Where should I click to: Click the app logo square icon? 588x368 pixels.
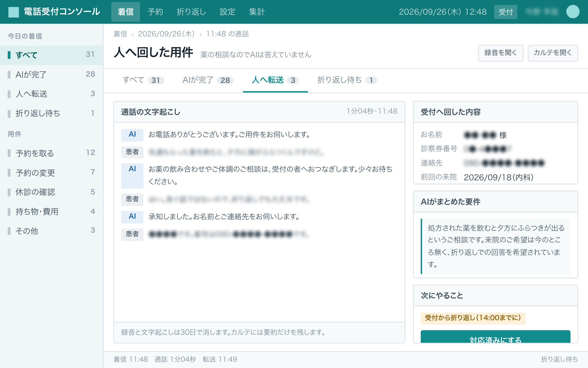coord(14,12)
